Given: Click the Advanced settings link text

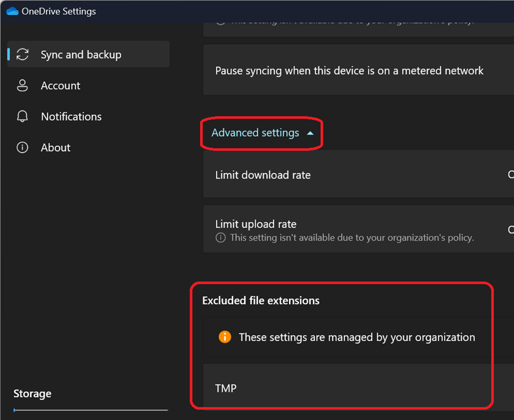Looking at the screenshot, I should 255,133.
